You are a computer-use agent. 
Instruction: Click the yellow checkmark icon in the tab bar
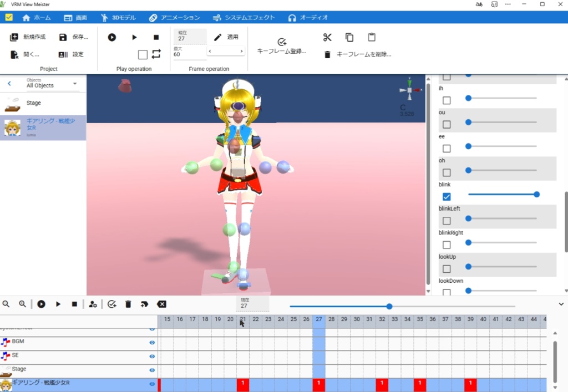click(x=9, y=17)
